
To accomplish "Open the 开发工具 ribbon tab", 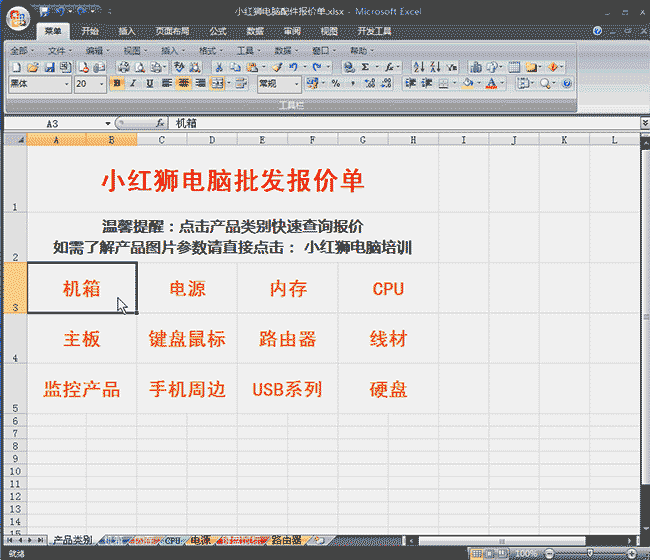I will pyautogui.click(x=374, y=31).
